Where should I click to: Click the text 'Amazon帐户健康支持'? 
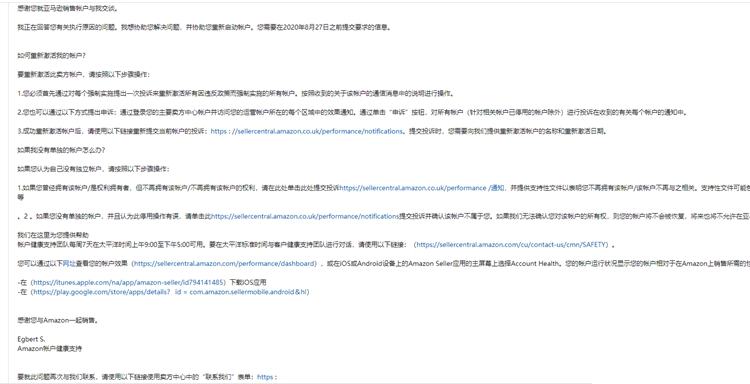(x=50, y=349)
